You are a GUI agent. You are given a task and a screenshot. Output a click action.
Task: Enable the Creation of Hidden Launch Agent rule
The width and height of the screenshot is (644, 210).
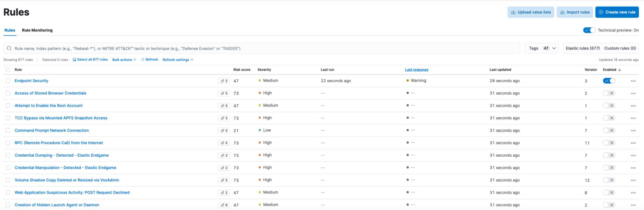[x=609, y=205]
